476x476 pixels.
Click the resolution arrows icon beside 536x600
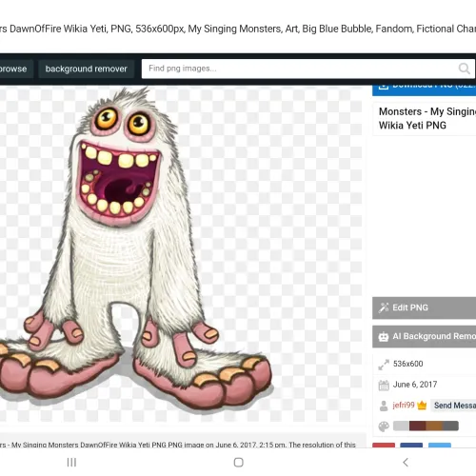(x=384, y=365)
